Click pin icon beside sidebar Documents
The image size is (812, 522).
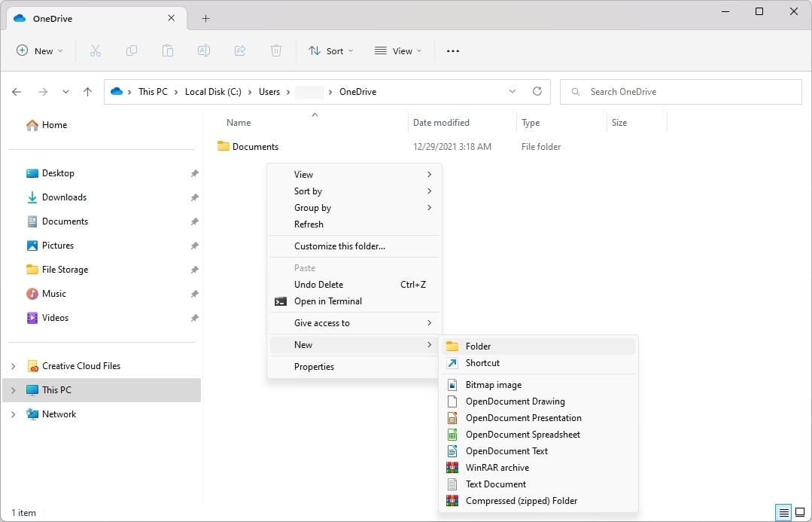click(x=194, y=221)
